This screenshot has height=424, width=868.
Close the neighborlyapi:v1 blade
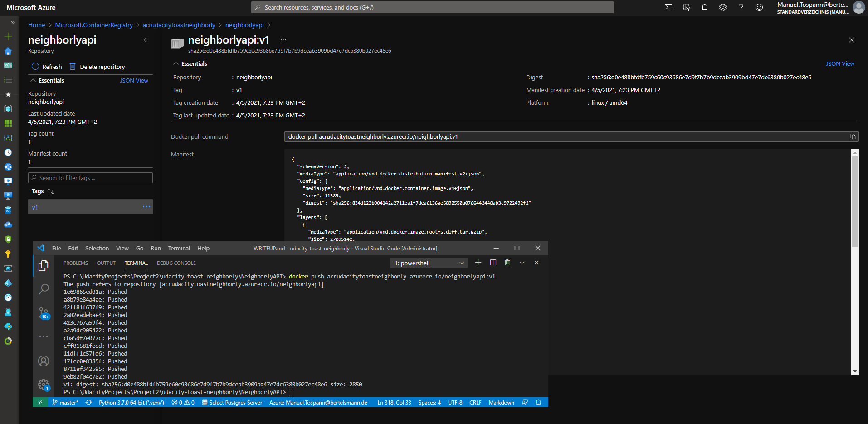click(852, 40)
